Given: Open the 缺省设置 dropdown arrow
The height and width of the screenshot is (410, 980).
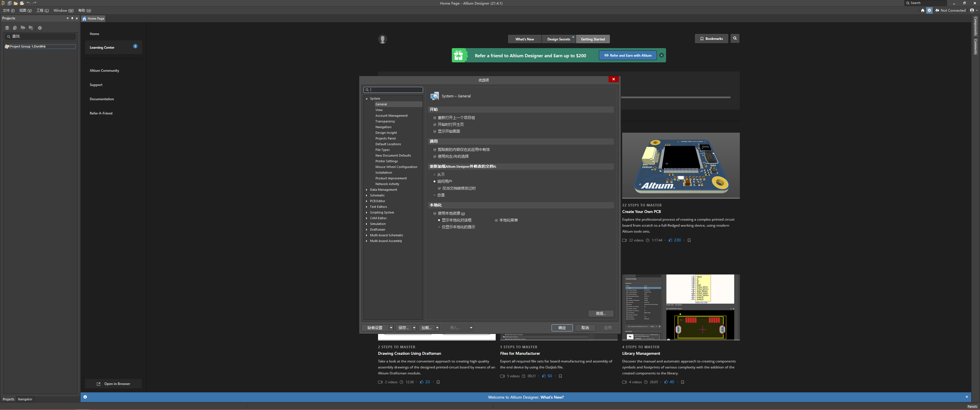Looking at the screenshot, I should [x=391, y=328].
